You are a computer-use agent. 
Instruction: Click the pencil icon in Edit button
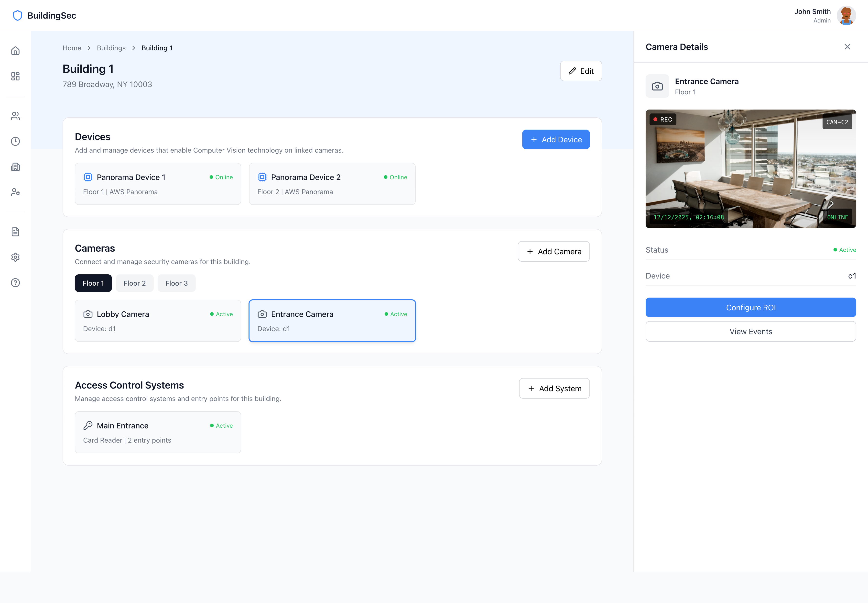tap(572, 71)
